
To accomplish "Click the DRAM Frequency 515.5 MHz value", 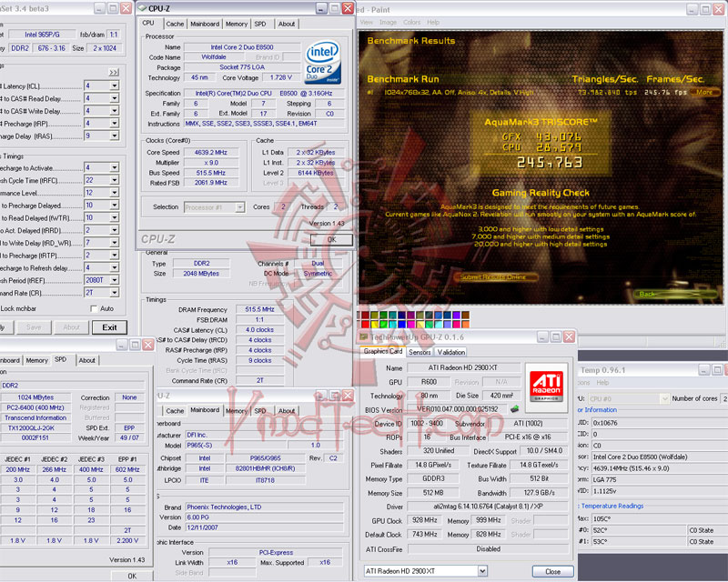I will (x=259, y=309).
